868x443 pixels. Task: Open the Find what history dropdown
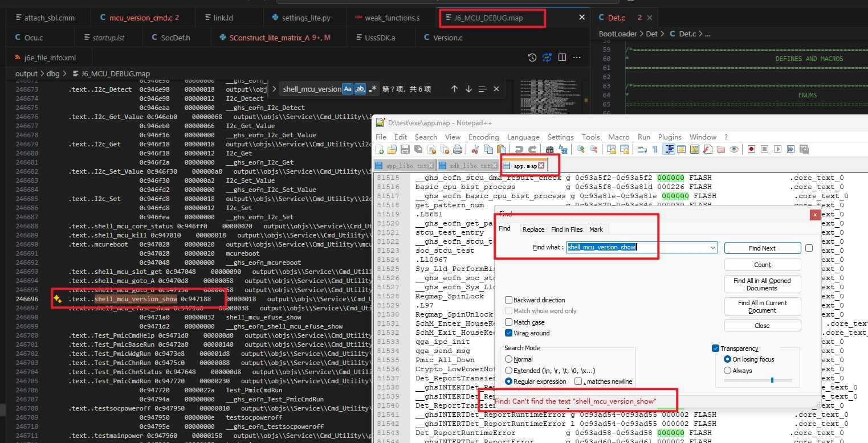pyautogui.click(x=713, y=248)
